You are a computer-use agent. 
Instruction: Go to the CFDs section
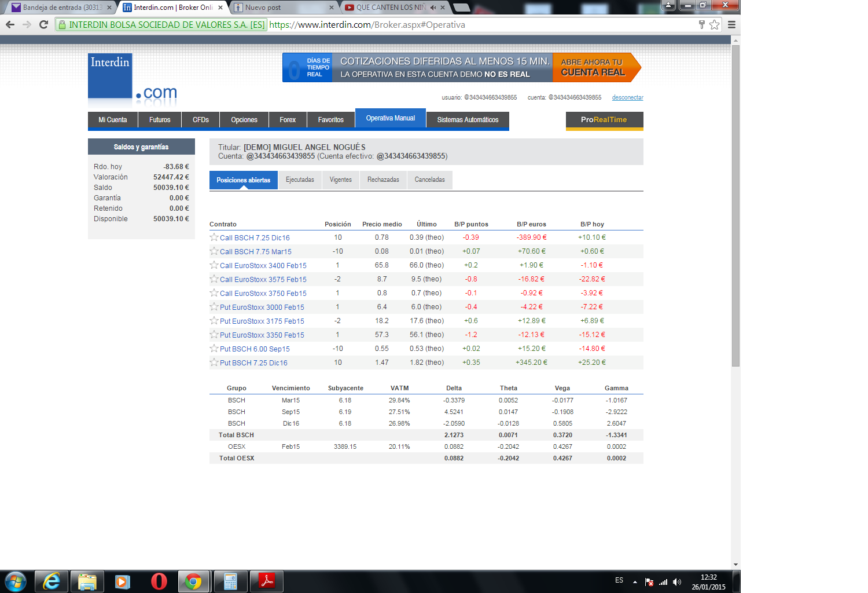pyautogui.click(x=201, y=120)
